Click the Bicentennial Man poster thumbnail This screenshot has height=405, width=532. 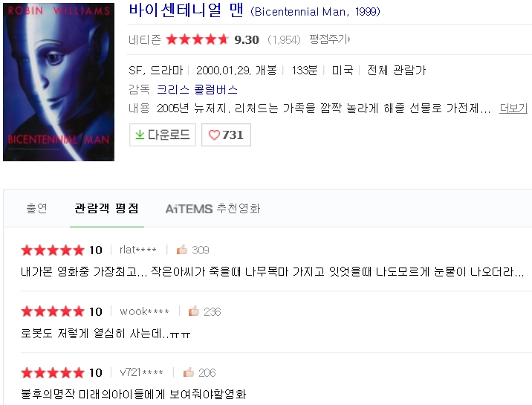[59, 82]
